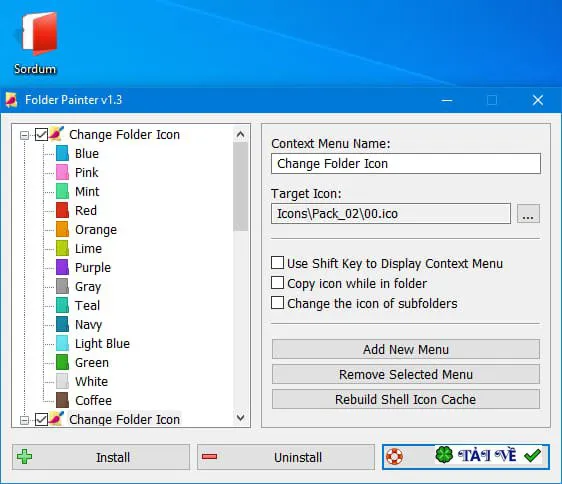Screen dimensions: 562x484
Task: Uncheck the second Change Folder Icon tree checkbox
Action: [41, 419]
